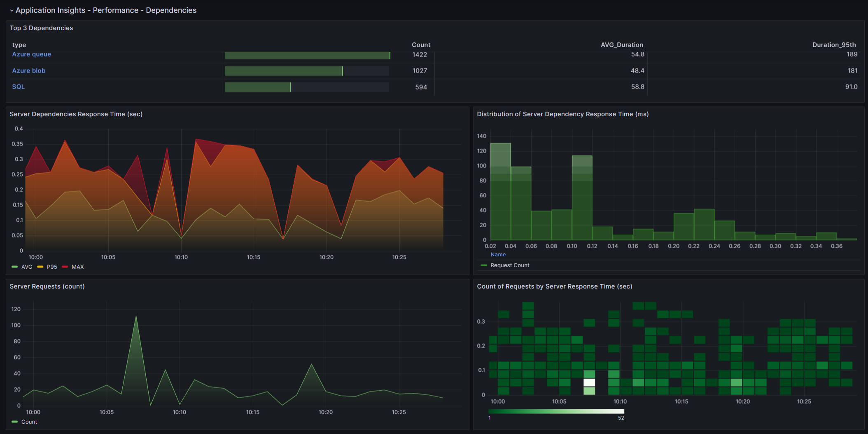The width and height of the screenshot is (868, 434).
Task: Click the Top 3 Dependencies panel title
Action: click(41, 28)
